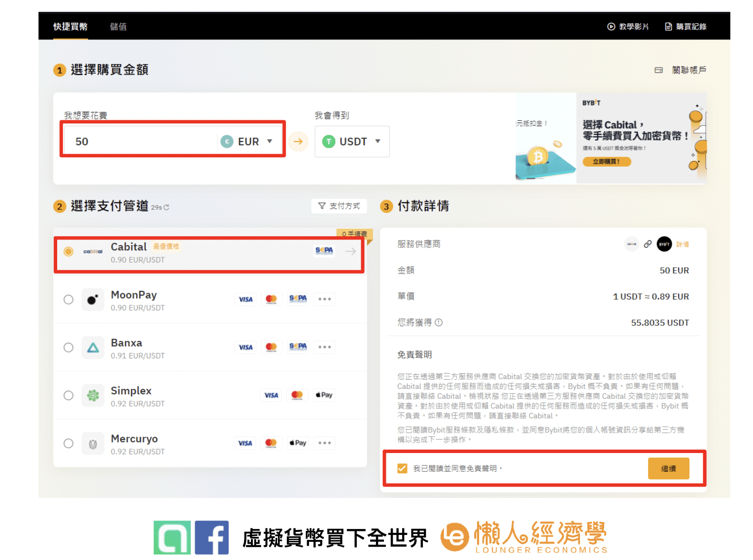Click the chain link icon beside provider

click(x=648, y=244)
